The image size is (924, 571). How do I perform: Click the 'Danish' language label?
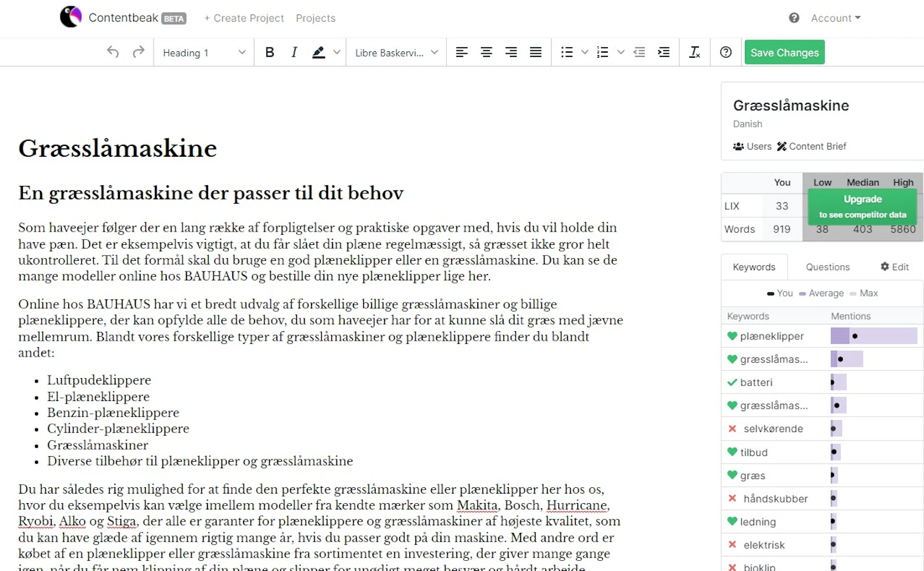pos(748,124)
